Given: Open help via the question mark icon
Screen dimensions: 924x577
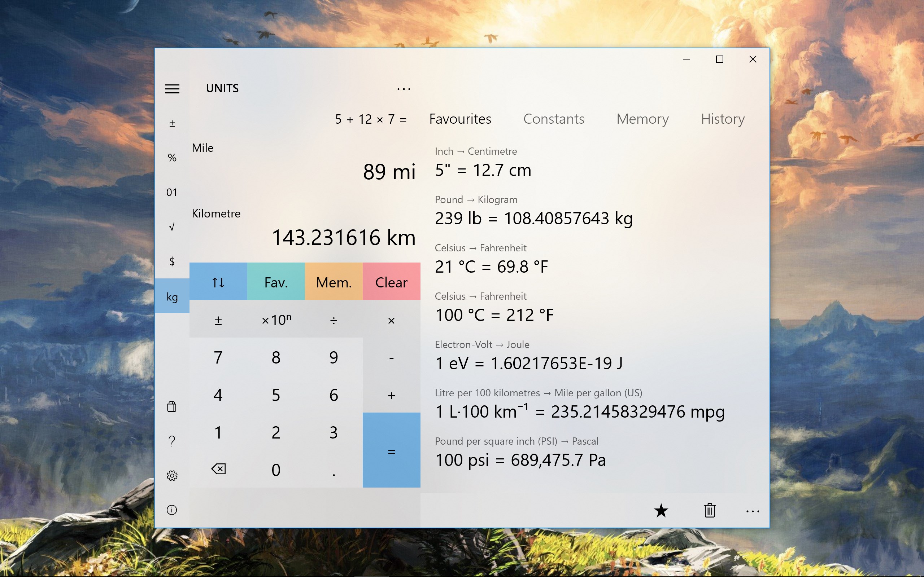Looking at the screenshot, I should pyautogui.click(x=172, y=441).
